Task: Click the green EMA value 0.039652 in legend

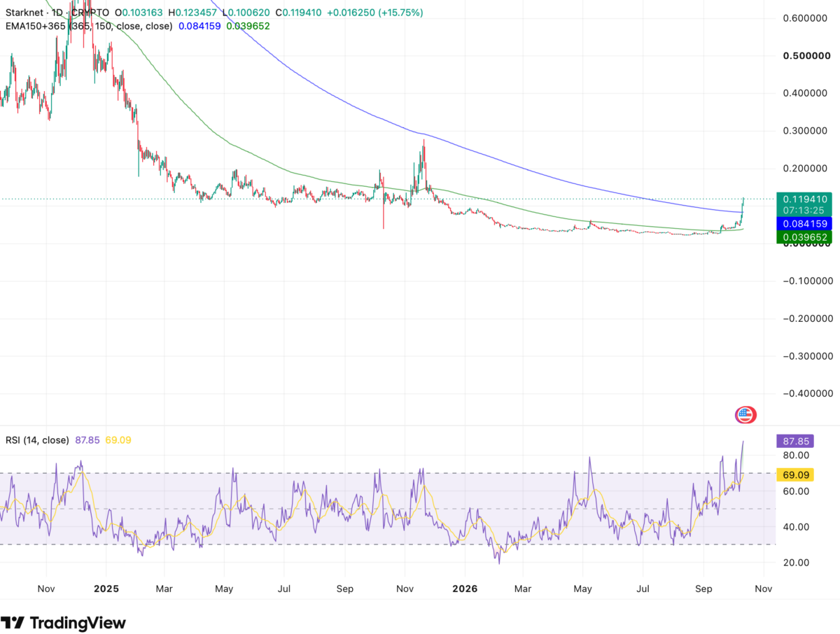Action: pyautogui.click(x=248, y=26)
